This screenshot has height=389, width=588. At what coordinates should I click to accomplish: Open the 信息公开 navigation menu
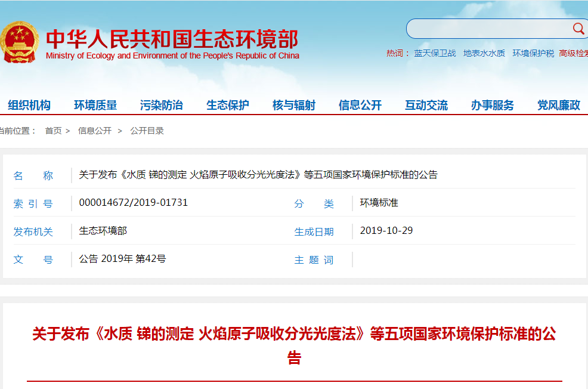click(360, 105)
